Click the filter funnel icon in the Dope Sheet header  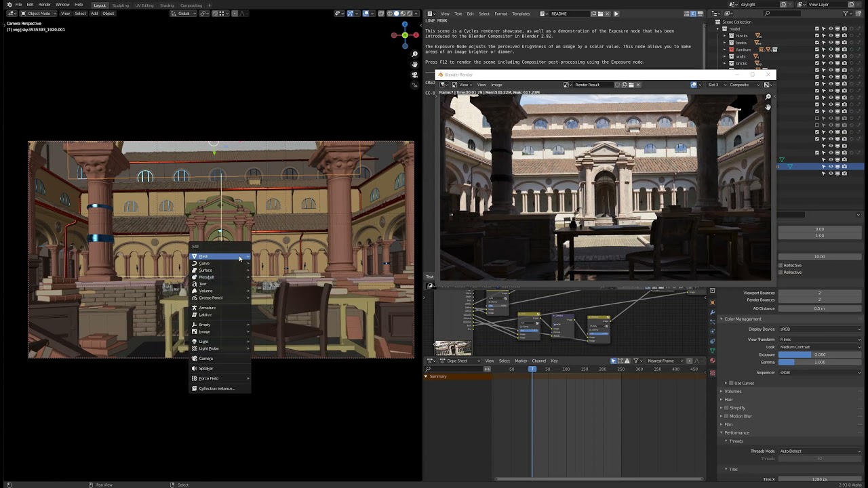(635, 361)
